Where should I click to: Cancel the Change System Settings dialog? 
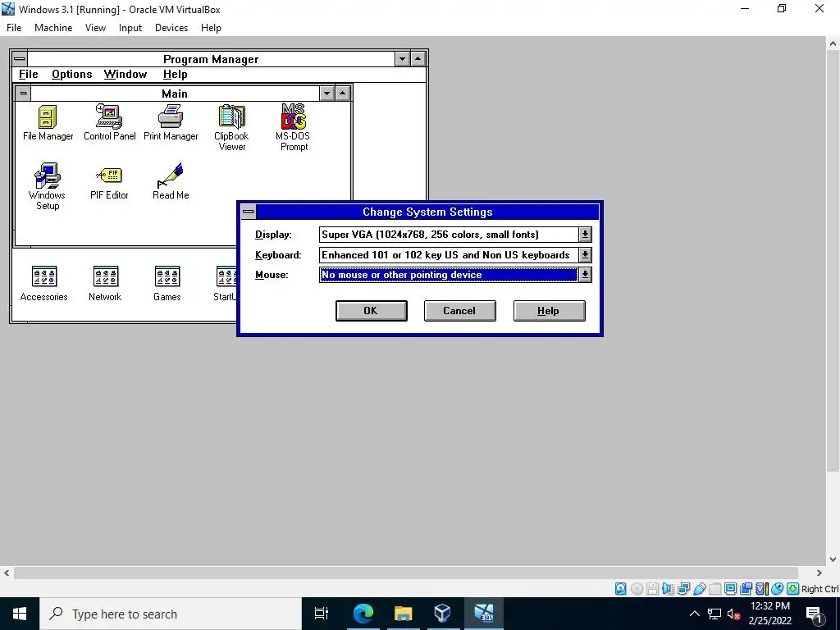click(459, 311)
